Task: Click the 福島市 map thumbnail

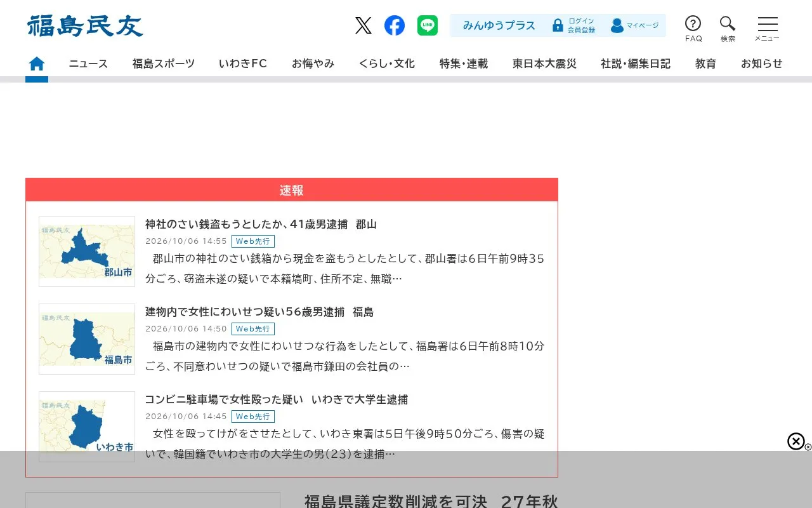Action: point(87,339)
